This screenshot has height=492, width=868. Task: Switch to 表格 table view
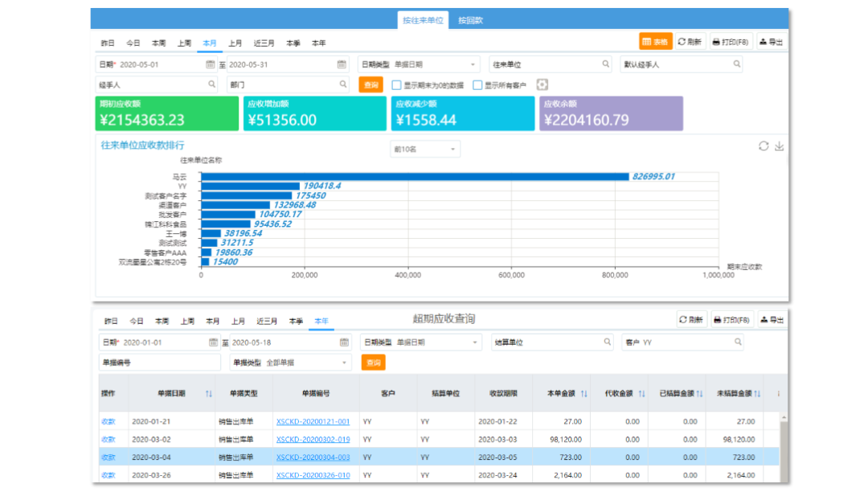click(654, 42)
